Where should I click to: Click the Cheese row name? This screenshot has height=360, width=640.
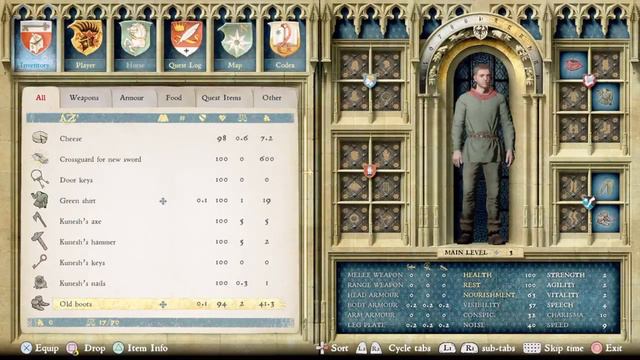point(71,139)
